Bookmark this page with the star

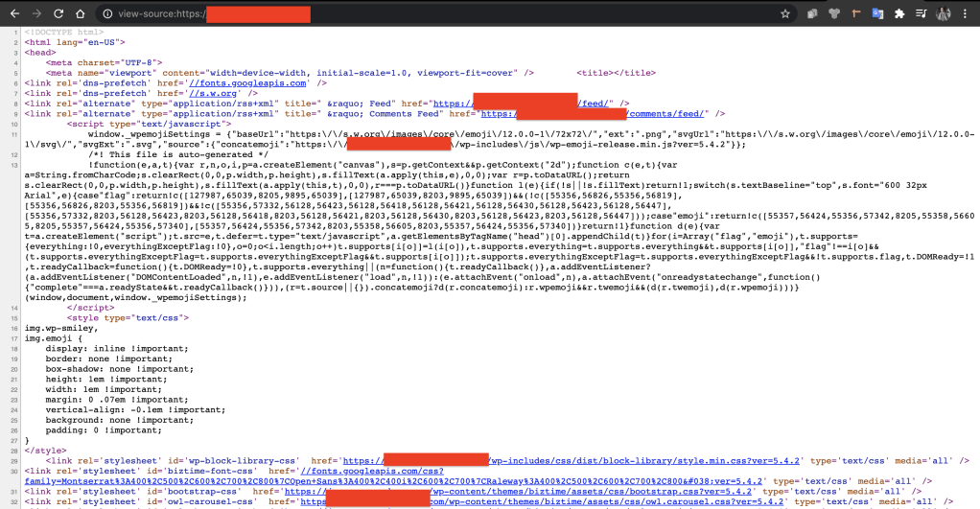(x=785, y=14)
